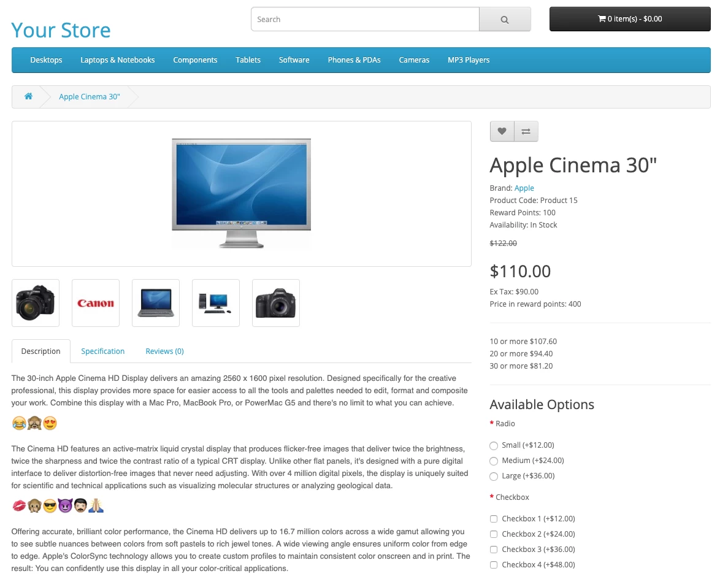The width and height of the screenshot is (728, 579).
Task: Enable Checkbox 3 (+$36.00)
Action: [494, 550]
